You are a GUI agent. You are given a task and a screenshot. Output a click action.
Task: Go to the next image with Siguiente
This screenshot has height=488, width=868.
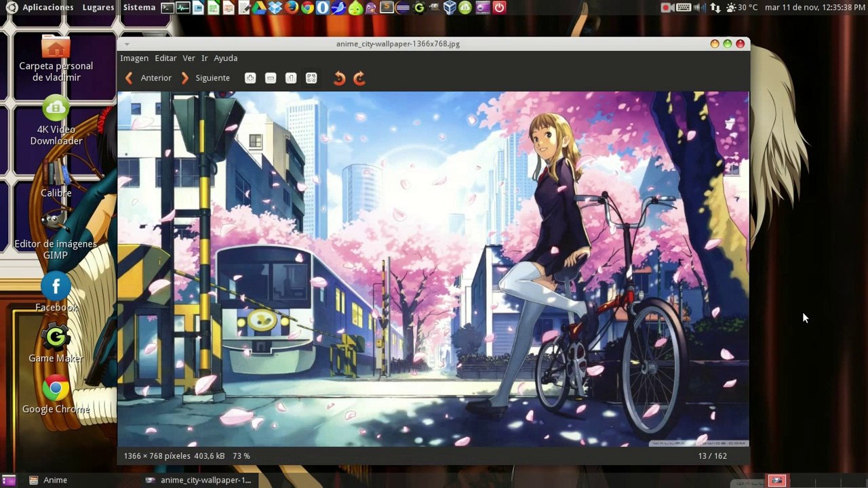[205, 78]
